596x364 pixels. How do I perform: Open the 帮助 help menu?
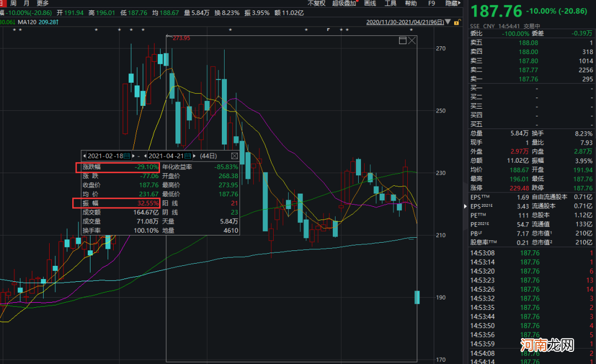pyautogui.click(x=411, y=3)
